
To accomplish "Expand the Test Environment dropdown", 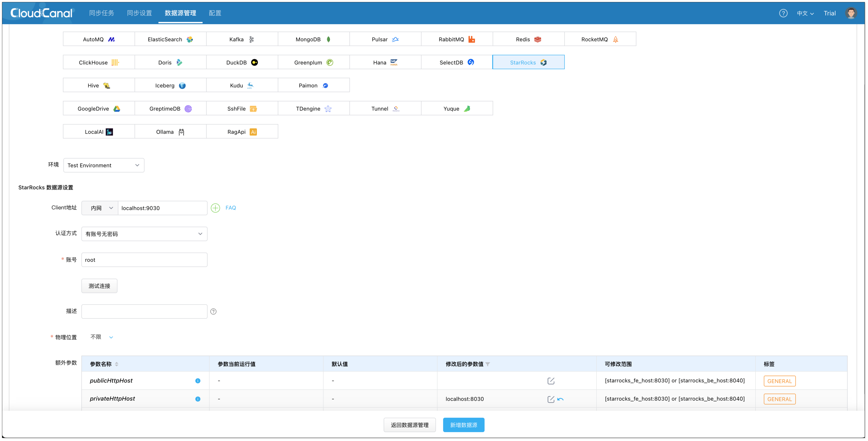I will pos(104,165).
